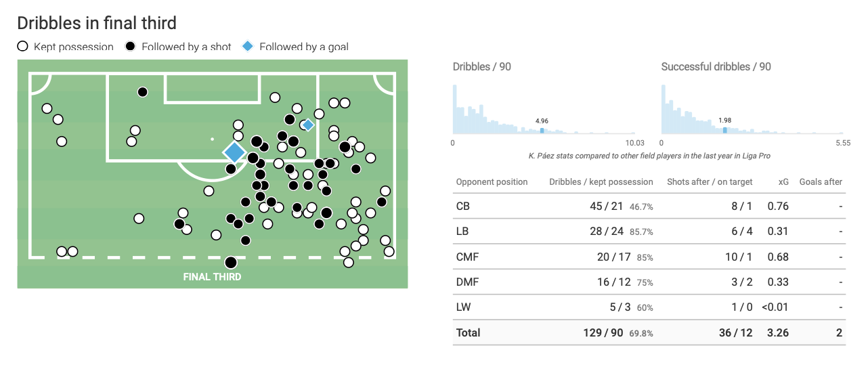The height and width of the screenshot is (367, 868).
Task: Sort by the Opponent position column header
Action: 492,182
